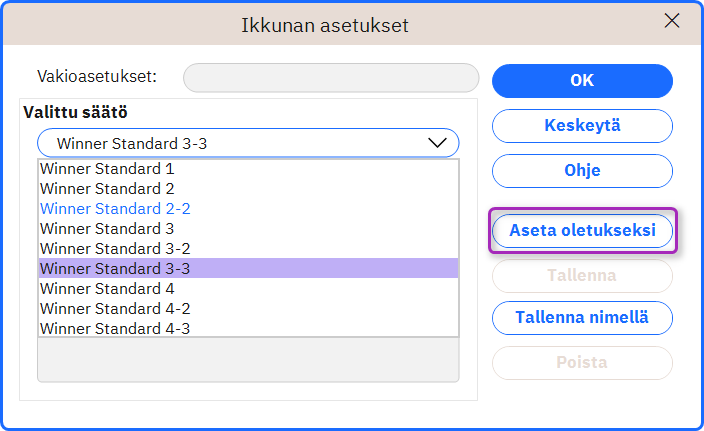Confirm with the OK button
Screen dimensions: 704x431
coord(582,81)
